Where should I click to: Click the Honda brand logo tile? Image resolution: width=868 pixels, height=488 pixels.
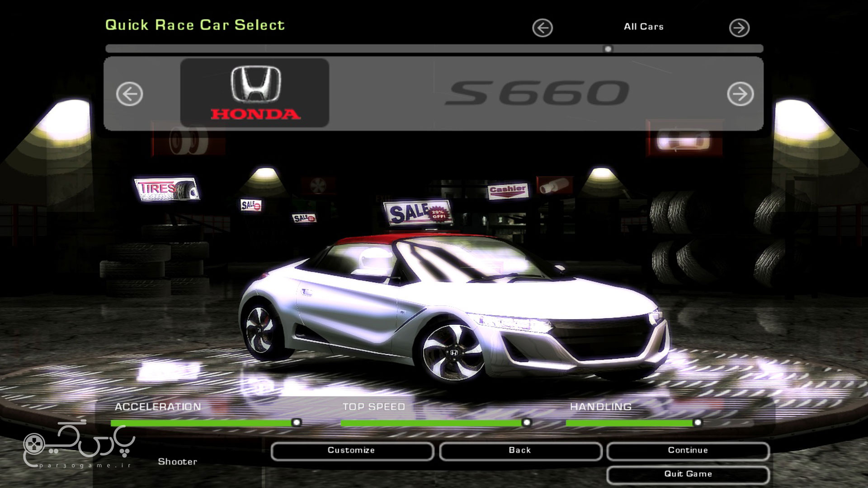pos(255,93)
